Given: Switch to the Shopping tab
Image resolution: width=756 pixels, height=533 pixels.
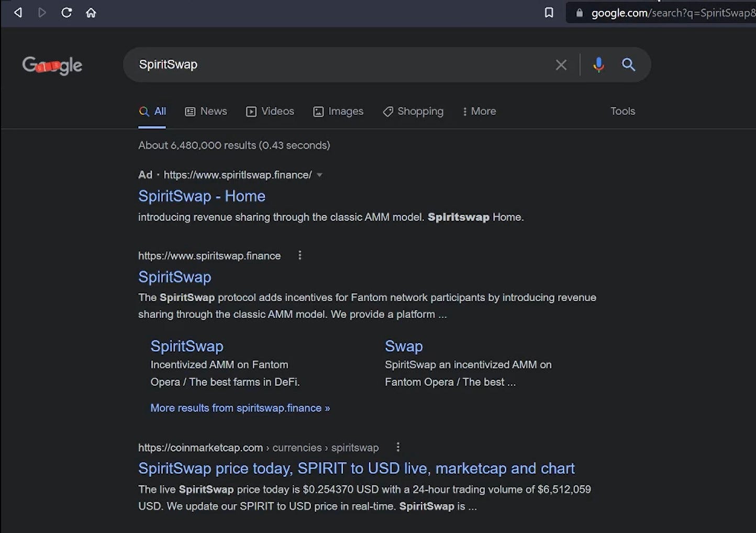Looking at the screenshot, I should [413, 112].
